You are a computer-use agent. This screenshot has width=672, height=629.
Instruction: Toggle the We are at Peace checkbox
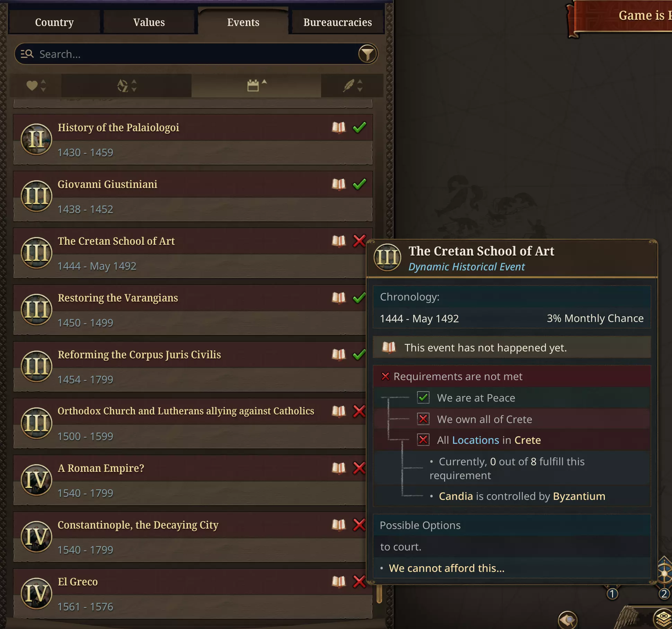423,397
